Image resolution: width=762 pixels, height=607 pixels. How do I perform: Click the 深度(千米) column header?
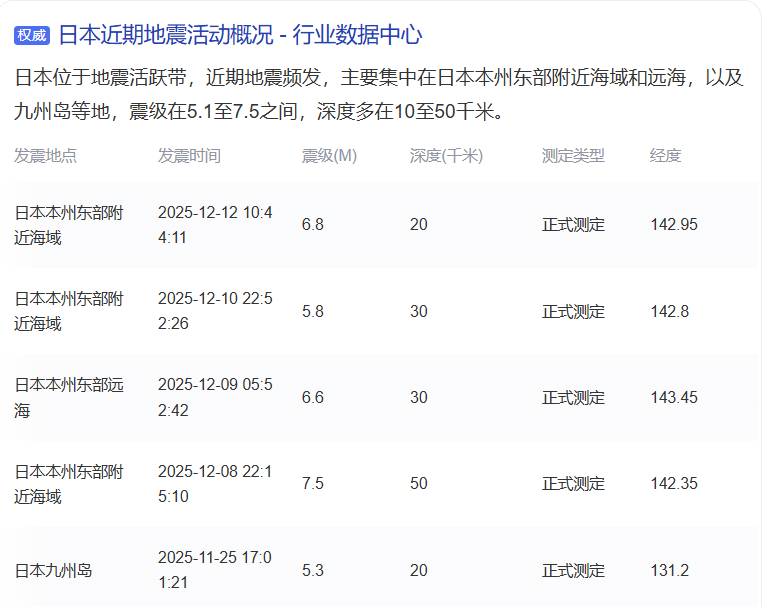tap(446, 156)
